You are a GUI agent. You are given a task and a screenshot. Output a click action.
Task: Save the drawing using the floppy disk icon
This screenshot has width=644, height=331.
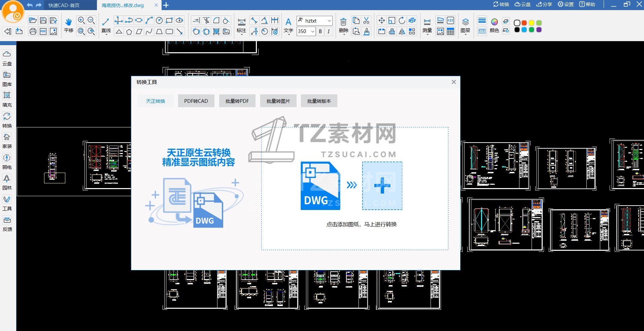tap(43, 21)
